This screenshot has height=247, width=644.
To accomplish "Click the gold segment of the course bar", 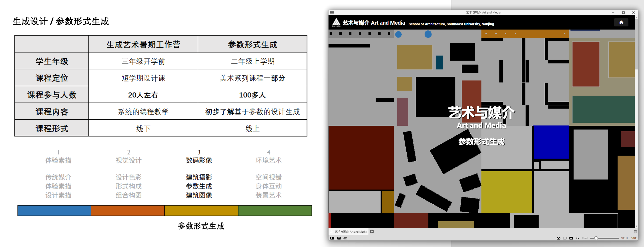I will coord(201,211).
